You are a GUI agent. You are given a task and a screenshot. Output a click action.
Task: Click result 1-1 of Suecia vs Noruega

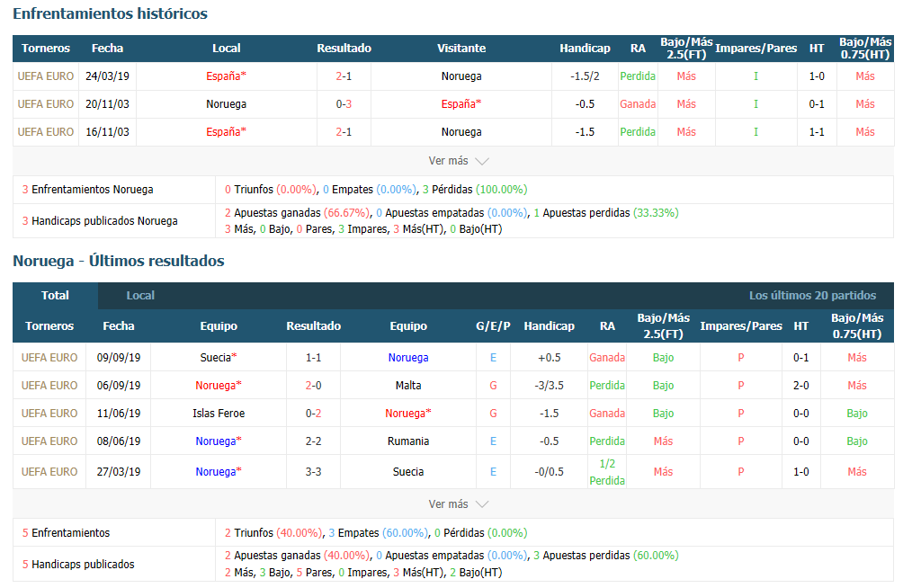click(314, 358)
